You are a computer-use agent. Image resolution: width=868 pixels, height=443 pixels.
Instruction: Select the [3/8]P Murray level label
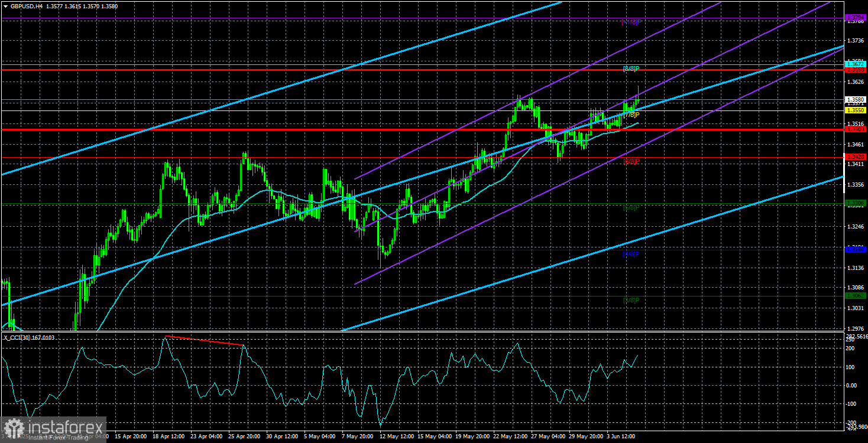[x=631, y=300]
